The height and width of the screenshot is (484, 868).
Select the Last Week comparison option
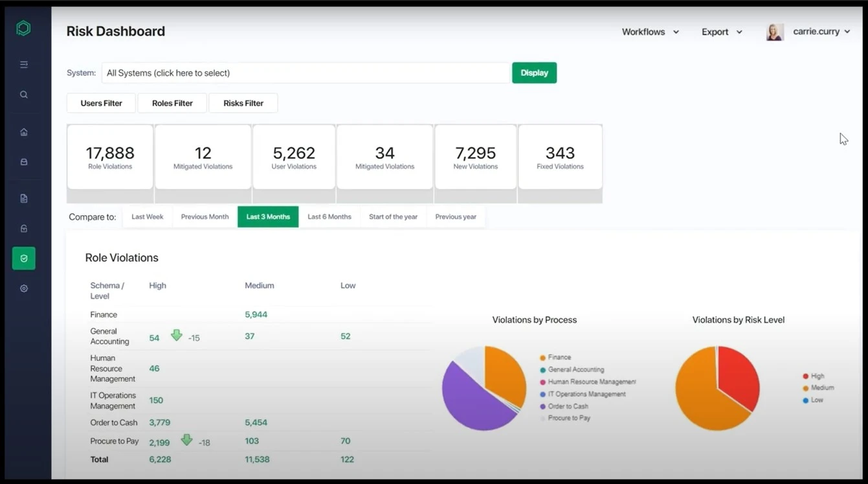click(147, 216)
